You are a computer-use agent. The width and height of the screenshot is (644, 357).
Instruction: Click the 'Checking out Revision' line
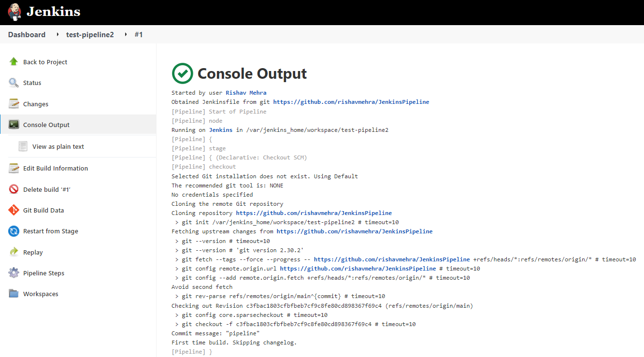click(x=322, y=306)
